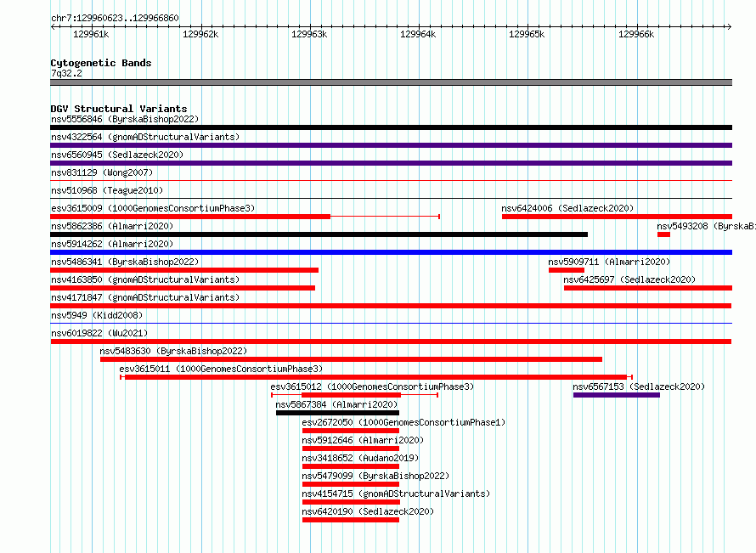Select nsv6019822 (Wu2021) label
756x553 pixels.
99,333
